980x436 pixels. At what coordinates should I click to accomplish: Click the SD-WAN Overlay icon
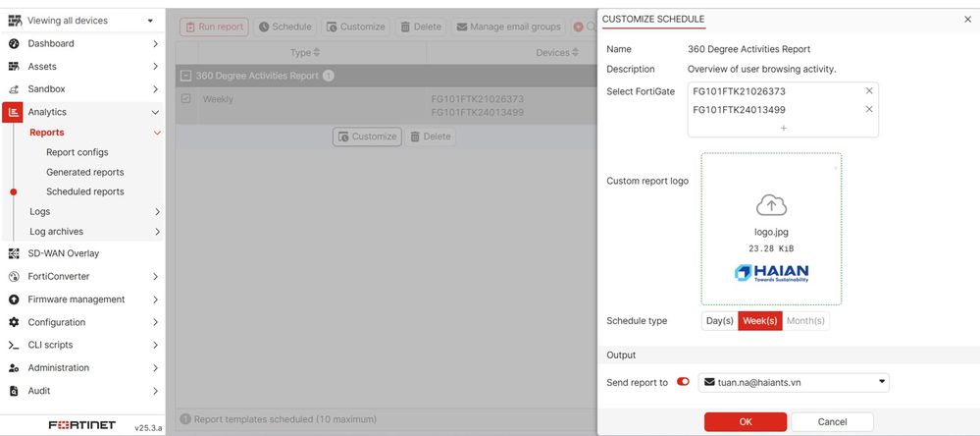pos(14,253)
